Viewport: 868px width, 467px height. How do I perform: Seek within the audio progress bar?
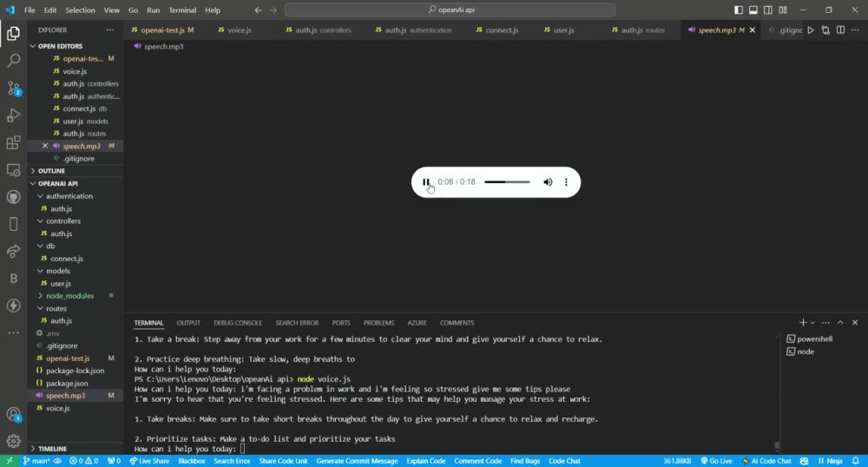point(507,182)
